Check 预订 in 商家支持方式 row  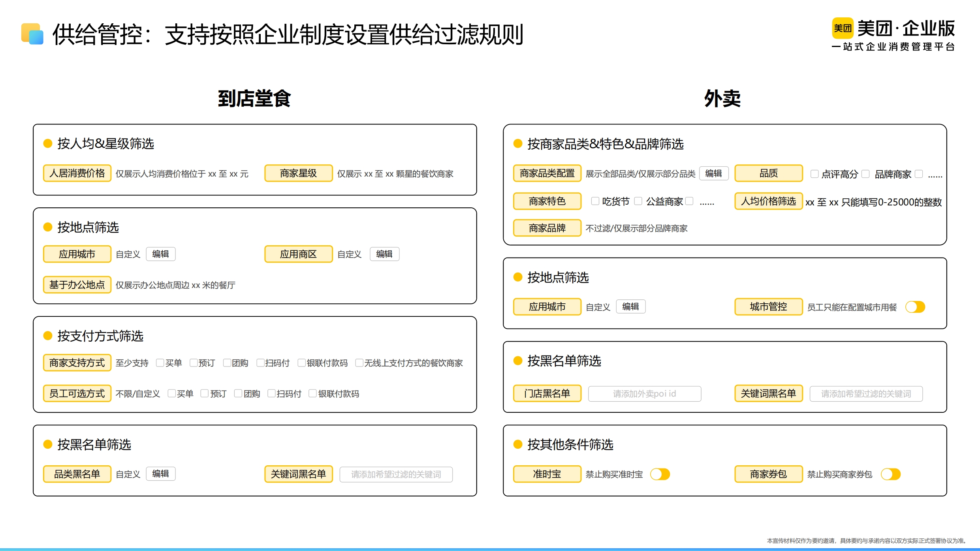pyautogui.click(x=194, y=363)
